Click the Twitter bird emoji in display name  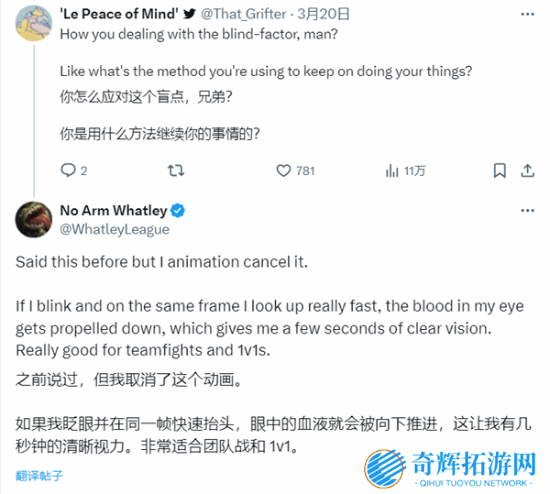(x=189, y=14)
